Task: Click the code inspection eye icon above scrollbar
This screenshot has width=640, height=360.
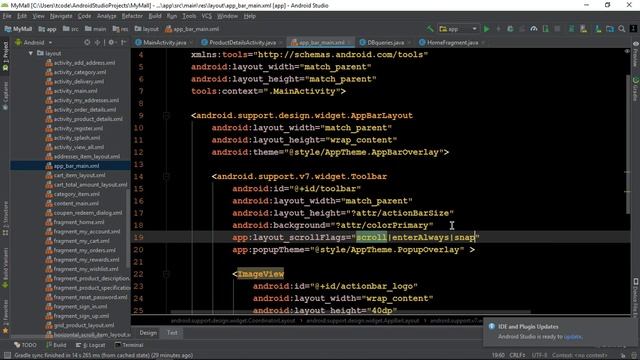Action: 627,51
